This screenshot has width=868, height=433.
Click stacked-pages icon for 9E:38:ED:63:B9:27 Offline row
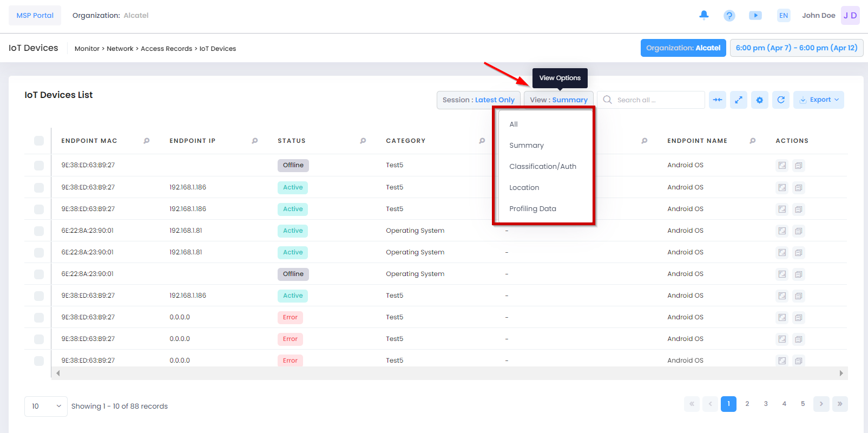799,166
